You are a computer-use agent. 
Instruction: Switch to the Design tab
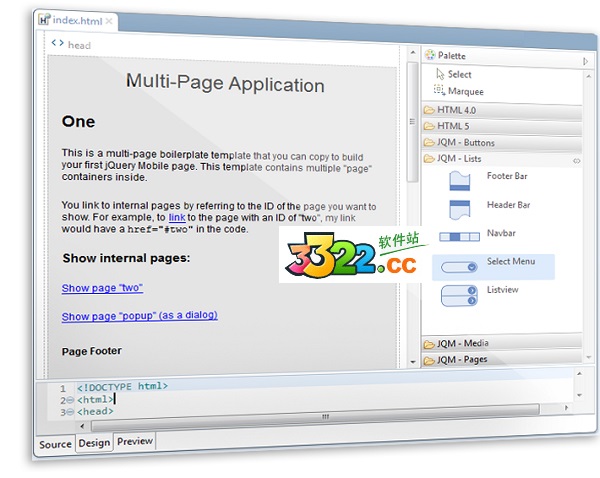[x=94, y=443]
